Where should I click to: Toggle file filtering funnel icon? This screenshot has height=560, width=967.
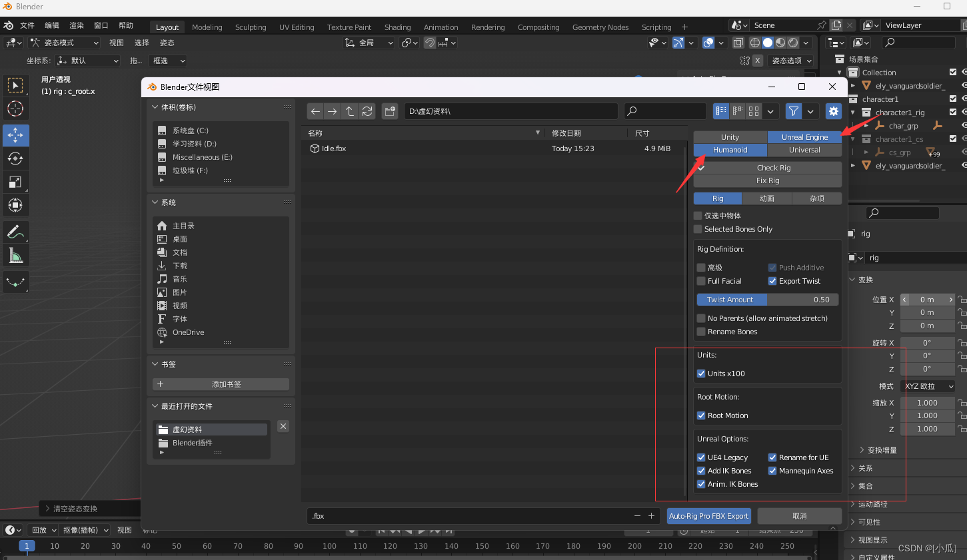point(793,111)
